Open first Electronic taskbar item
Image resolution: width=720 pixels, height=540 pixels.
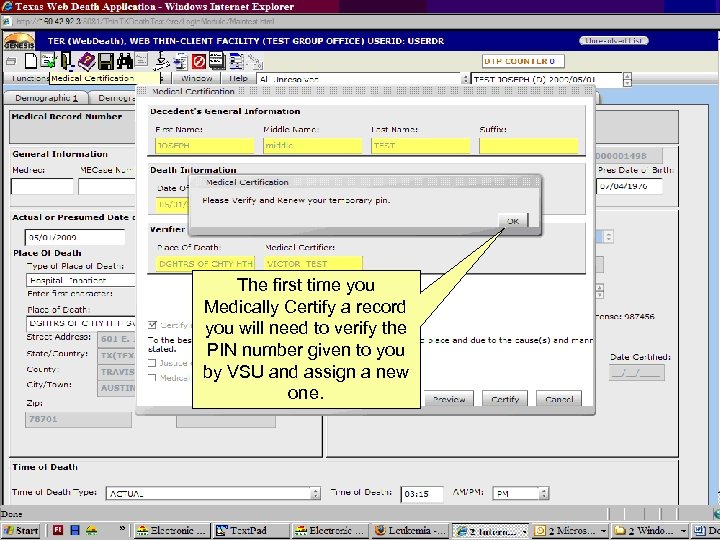coord(172,530)
